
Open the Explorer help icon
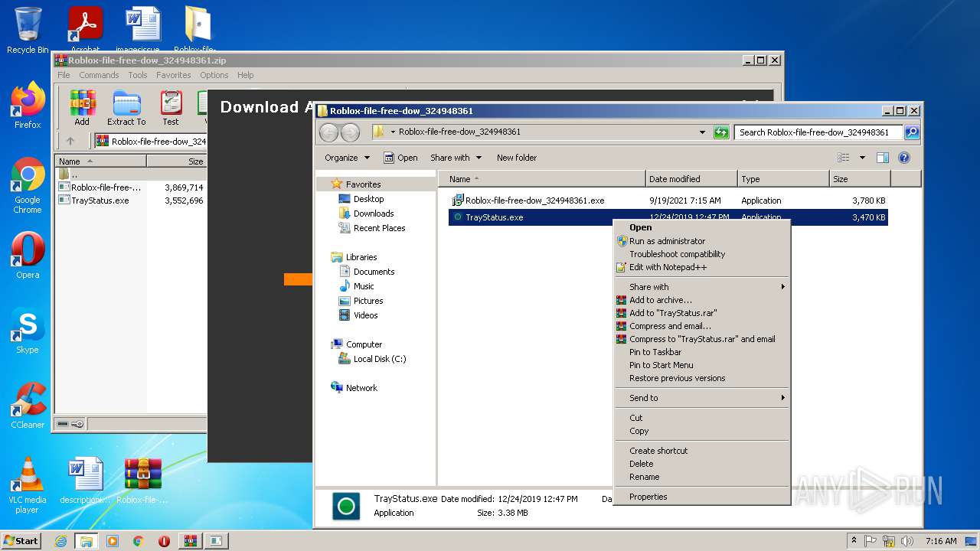pyautogui.click(x=903, y=158)
